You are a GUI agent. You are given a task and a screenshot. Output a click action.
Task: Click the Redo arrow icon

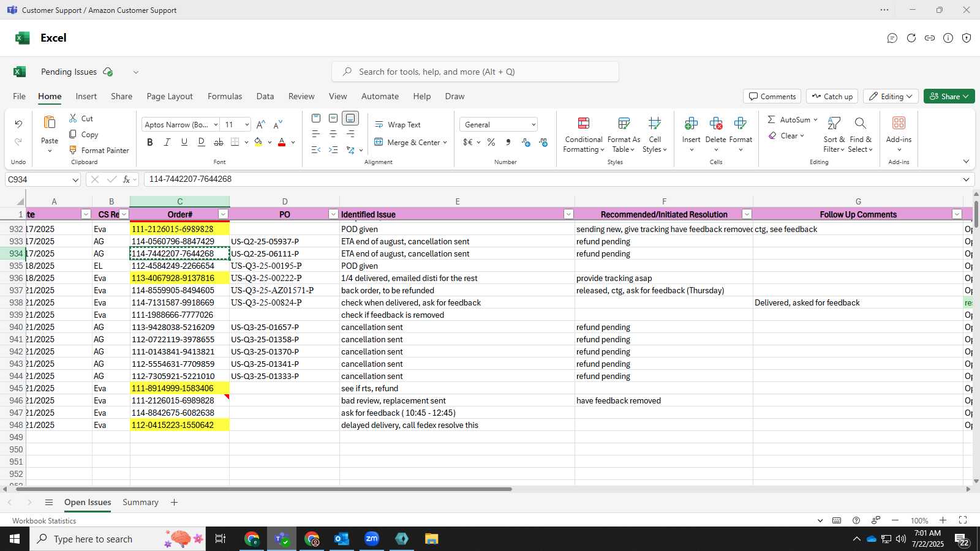(x=18, y=141)
